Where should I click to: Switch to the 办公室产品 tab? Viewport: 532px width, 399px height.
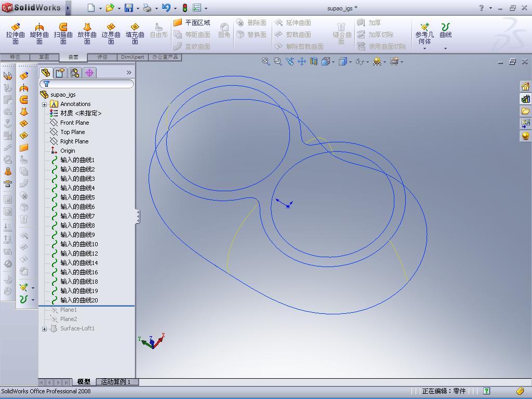pos(165,57)
